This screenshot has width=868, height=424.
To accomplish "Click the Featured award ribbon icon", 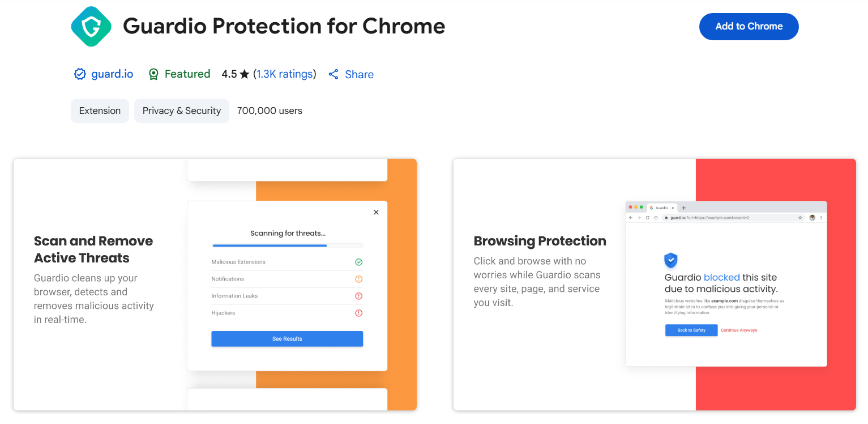I will [x=153, y=74].
